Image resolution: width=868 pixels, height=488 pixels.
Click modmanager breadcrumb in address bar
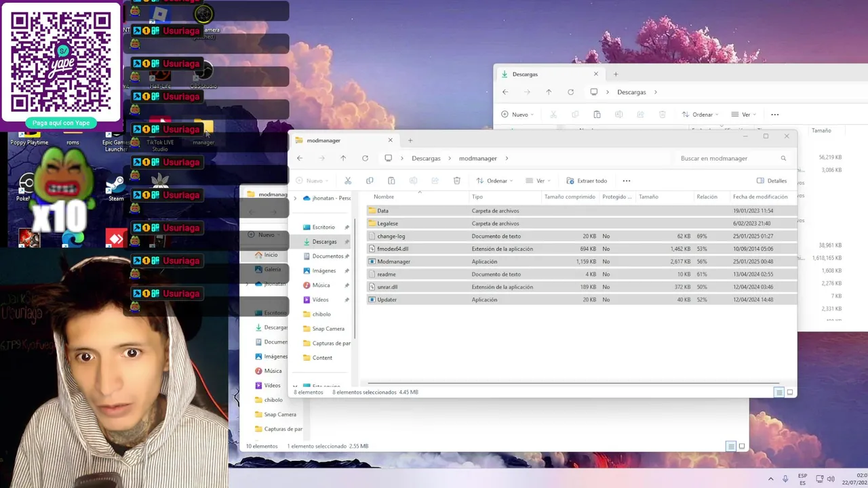478,159
